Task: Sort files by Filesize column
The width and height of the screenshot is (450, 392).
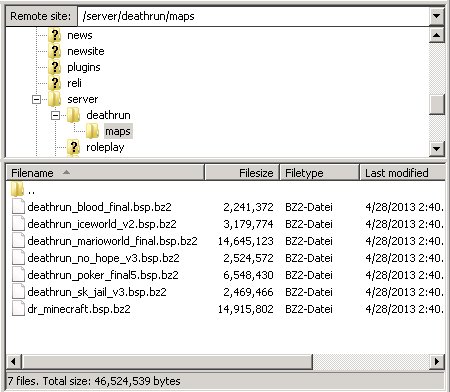Action: point(242,173)
